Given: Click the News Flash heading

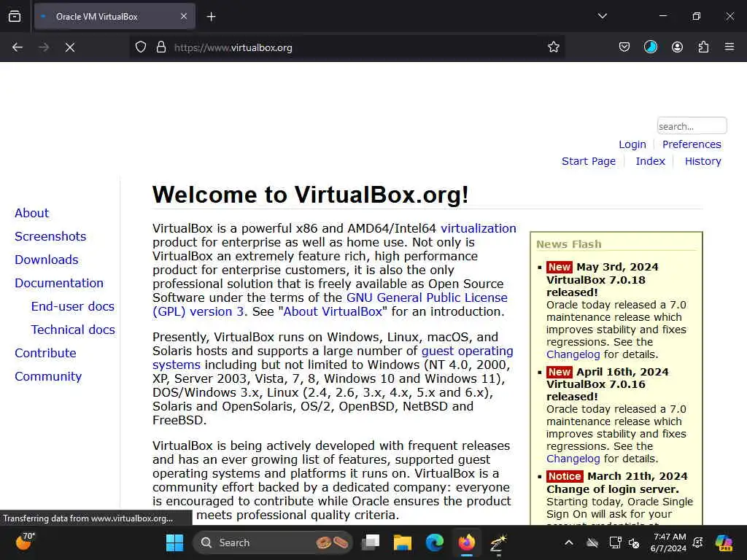Looking at the screenshot, I should (x=569, y=244).
